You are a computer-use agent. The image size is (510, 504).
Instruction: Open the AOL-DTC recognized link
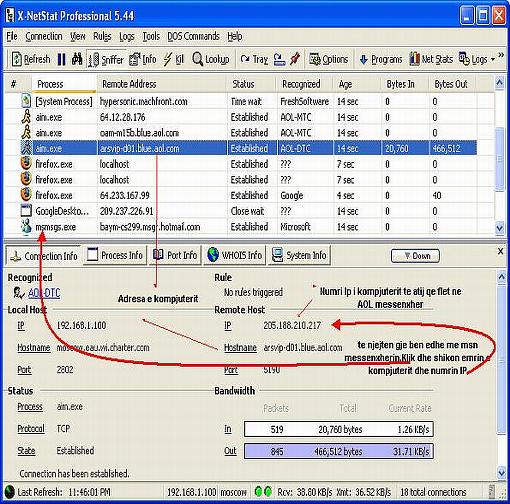tap(44, 293)
